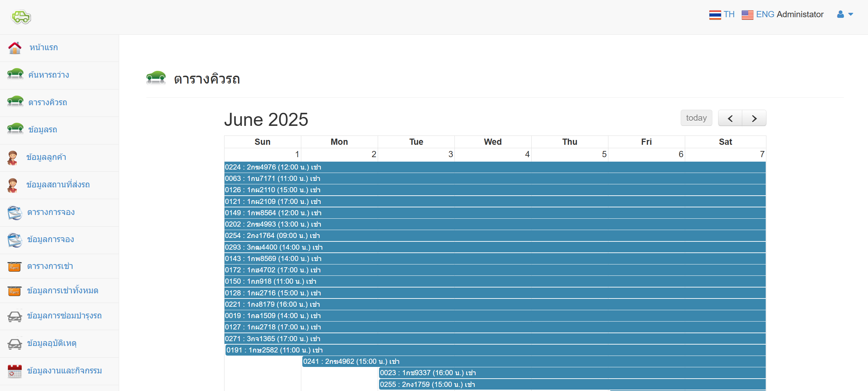Click day number 1 under Sun
This screenshot has height=391, width=868.
point(297,154)
